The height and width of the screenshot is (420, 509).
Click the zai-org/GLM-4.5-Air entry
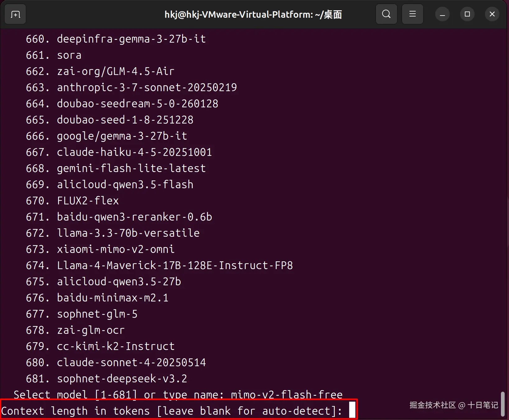pos(100,71)
